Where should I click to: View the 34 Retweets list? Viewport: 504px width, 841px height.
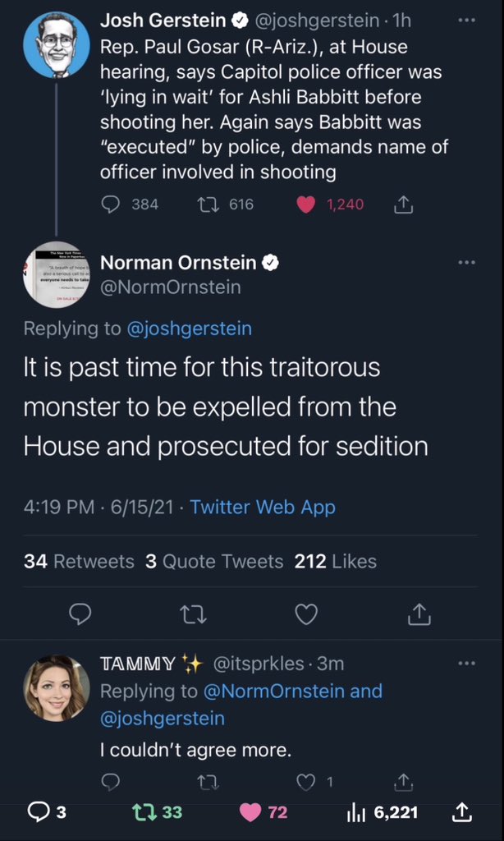click(79, 562)
